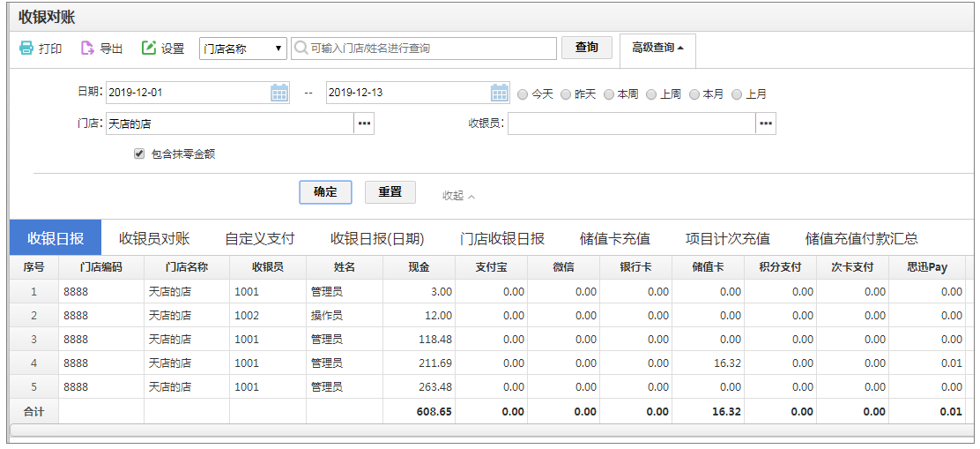Click the 收银员 column header
This screenshot has width=980, height=449.
(268, 267)
